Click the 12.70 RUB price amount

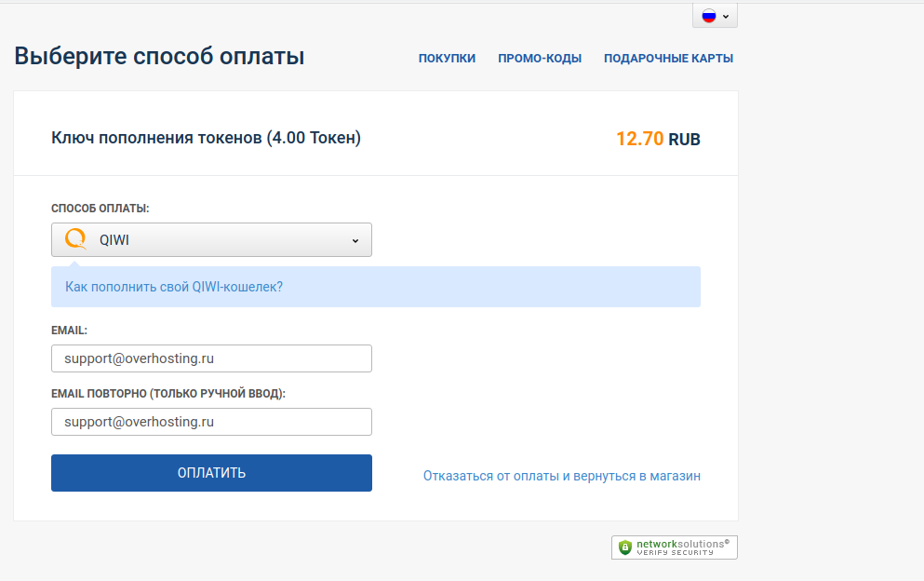[658, 140]
